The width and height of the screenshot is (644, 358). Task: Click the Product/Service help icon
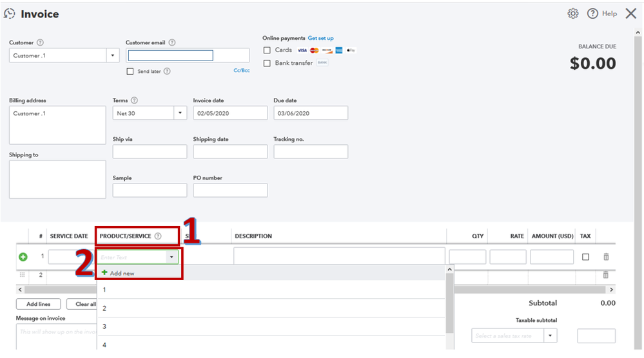point(158,236)
